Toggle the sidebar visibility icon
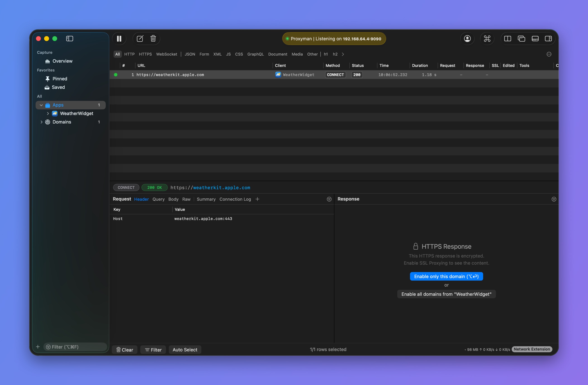Viewport: 588px width, 385px height. point(70,38)
